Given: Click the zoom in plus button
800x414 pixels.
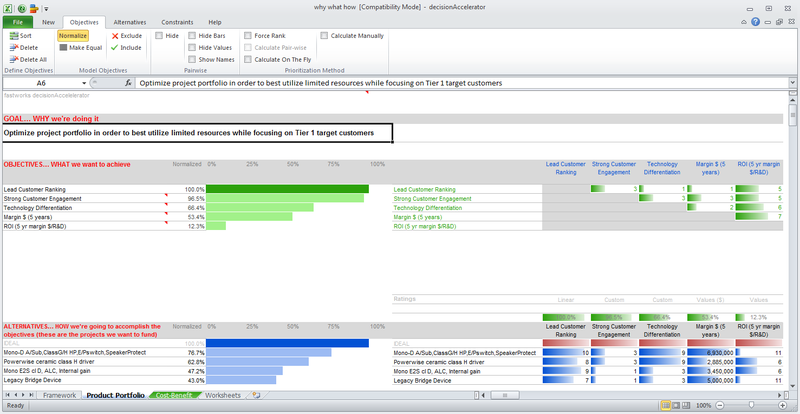Looking at the screenshot, I should (782, 405).
